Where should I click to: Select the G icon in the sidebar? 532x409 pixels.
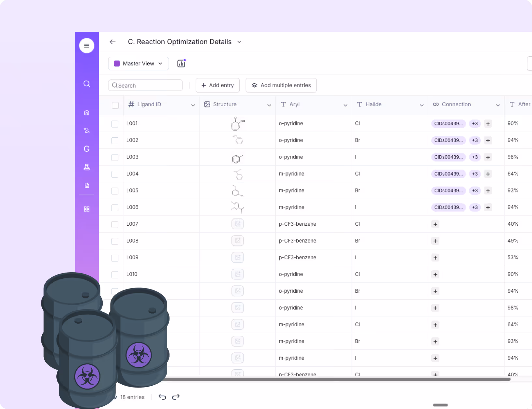pyautogui.click(x=86, y=149)
